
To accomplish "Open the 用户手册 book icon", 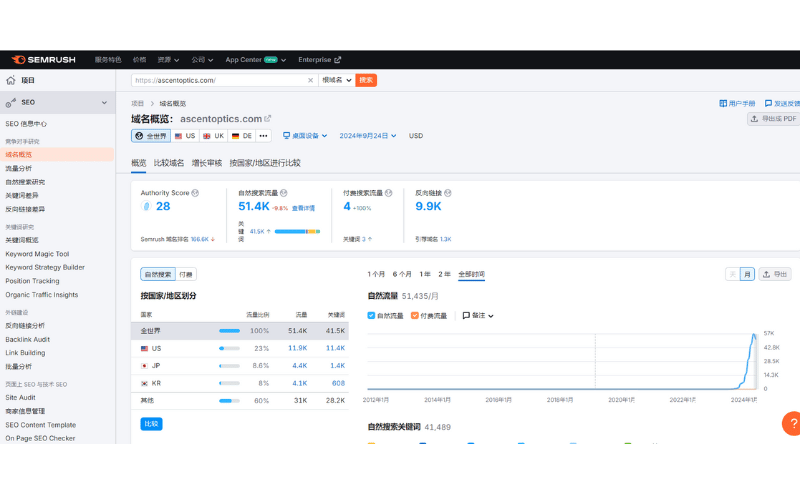I will [723, 104].
